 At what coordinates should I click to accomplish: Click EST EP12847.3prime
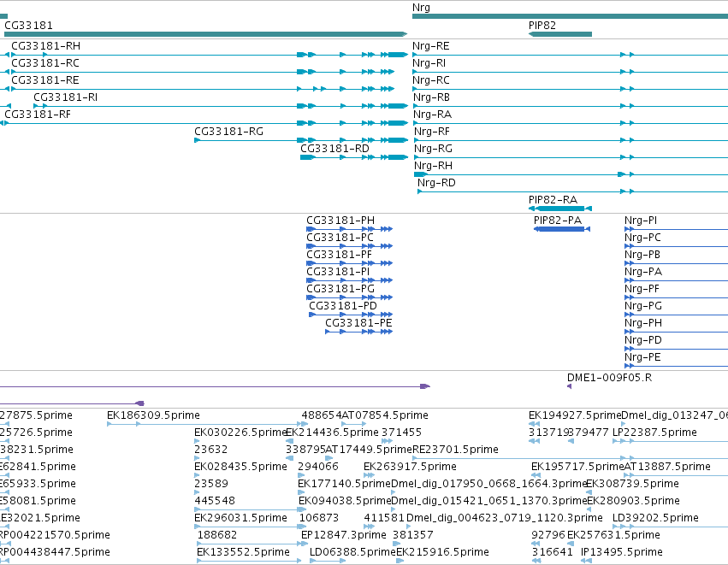pos(344,535)
